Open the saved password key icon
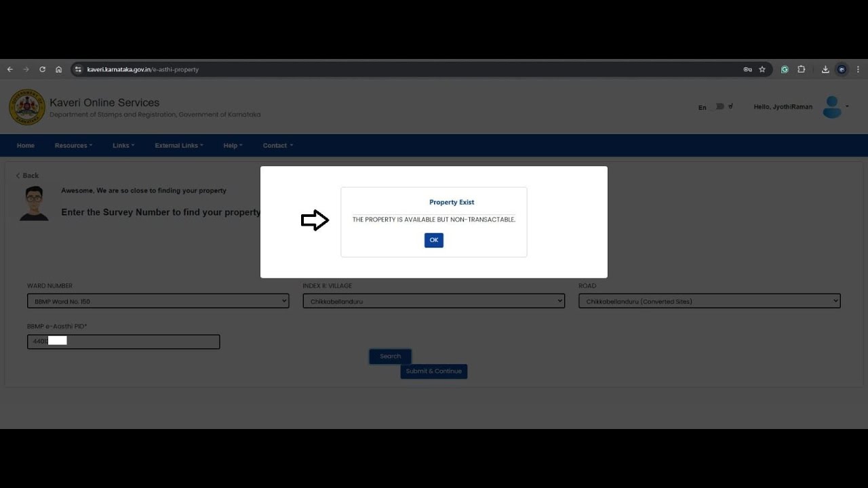The width and height of the screenshot is (868, 488). pyautogui.click(x=747, y=69)
